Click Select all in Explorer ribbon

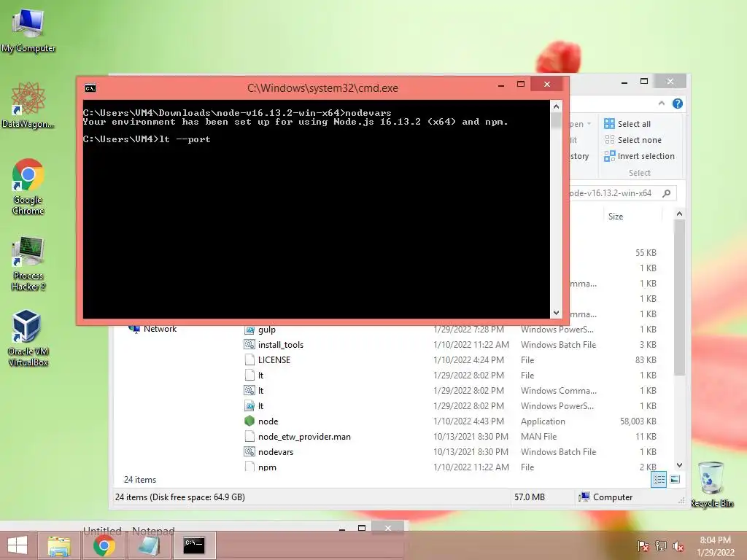[627, 124]
